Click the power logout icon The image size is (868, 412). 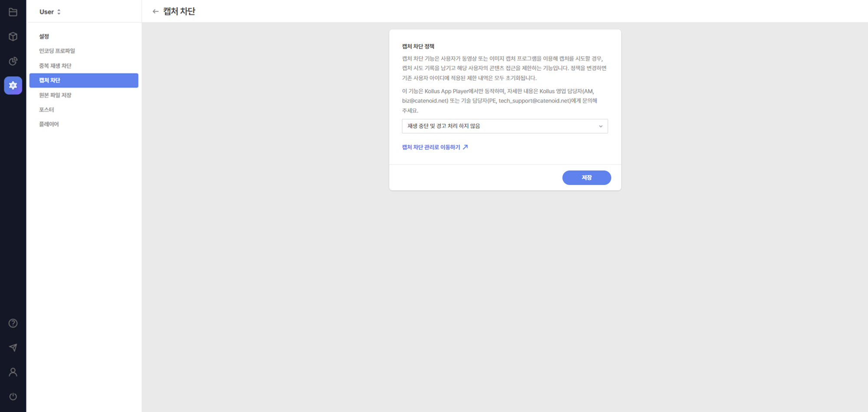13,396
